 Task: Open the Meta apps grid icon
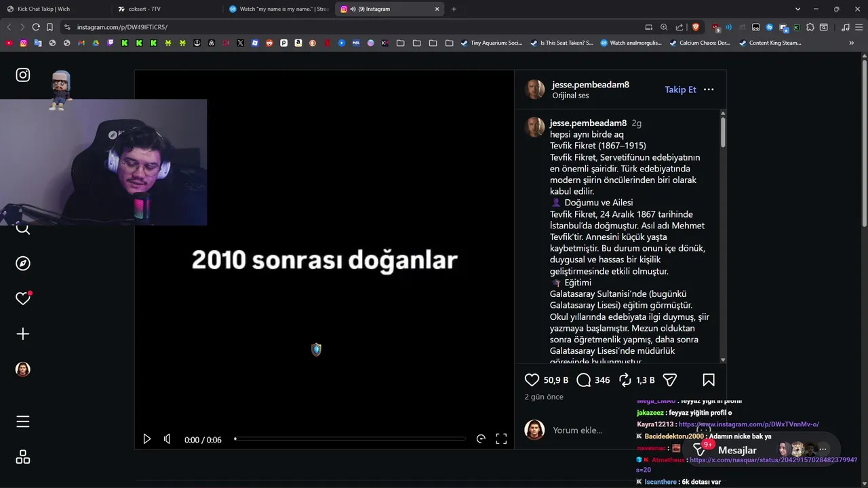23,457
